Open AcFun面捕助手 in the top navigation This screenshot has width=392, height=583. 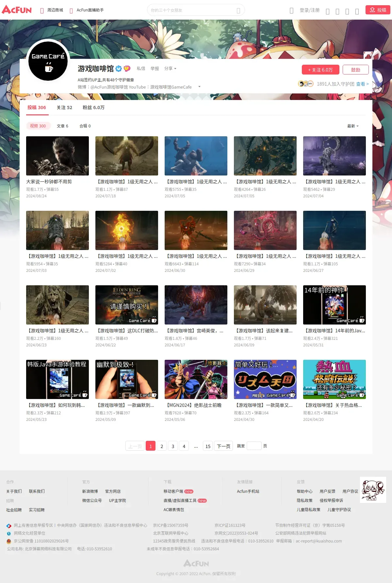[90, 10]
